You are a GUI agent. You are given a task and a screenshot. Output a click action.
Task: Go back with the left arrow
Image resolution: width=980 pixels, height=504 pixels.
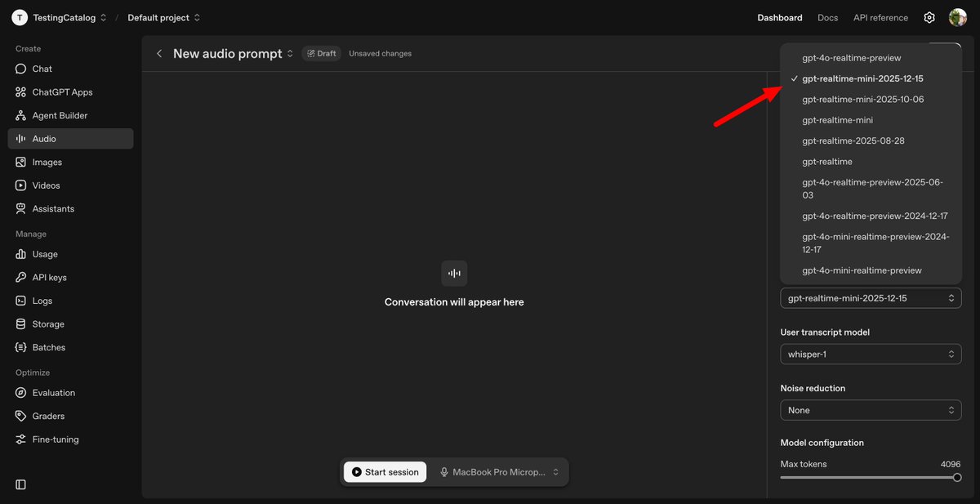tap(159, 53)
